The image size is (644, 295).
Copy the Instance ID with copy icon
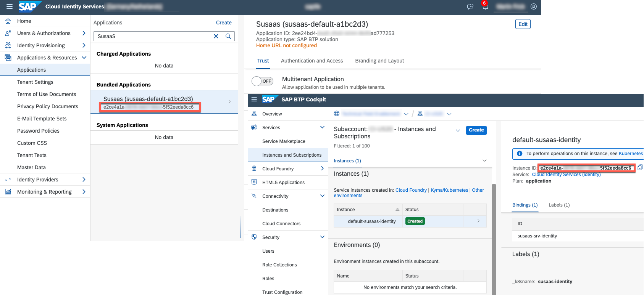pyautogui.click(x=640, y=167)
